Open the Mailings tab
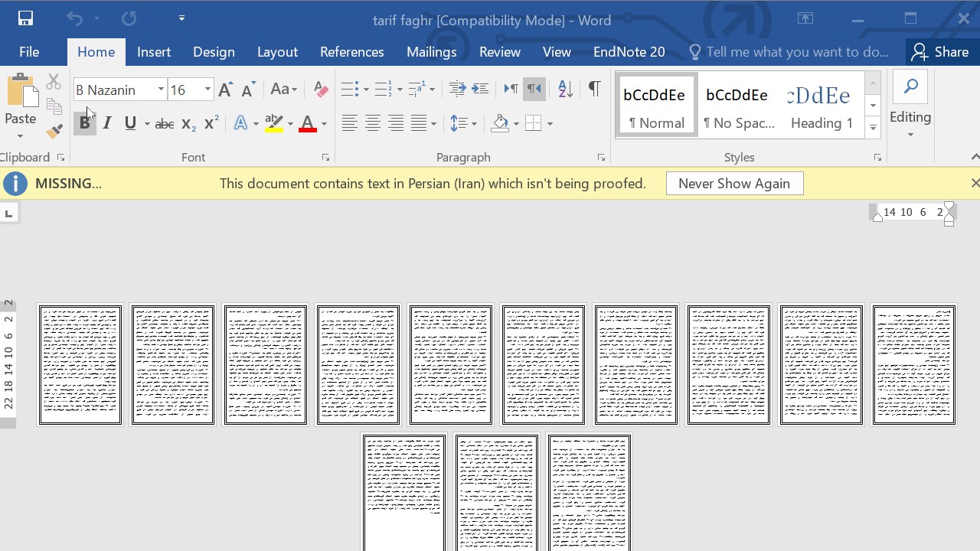The height and width of the screenshot is (551, 980). [432, 52]
